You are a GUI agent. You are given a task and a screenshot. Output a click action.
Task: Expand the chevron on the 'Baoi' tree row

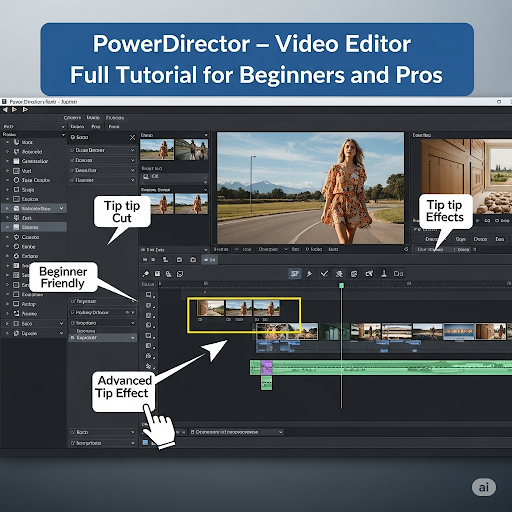[x=61, y=324]
